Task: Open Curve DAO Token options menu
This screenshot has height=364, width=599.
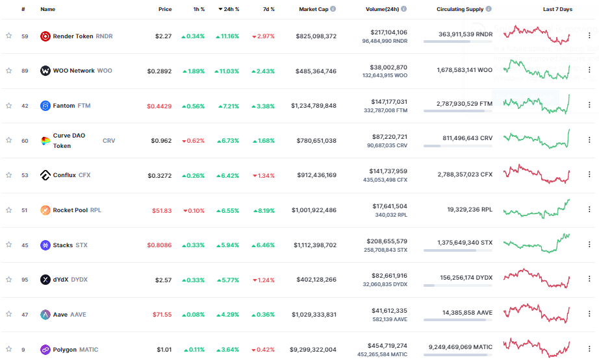Action: (x=589, y=140)
